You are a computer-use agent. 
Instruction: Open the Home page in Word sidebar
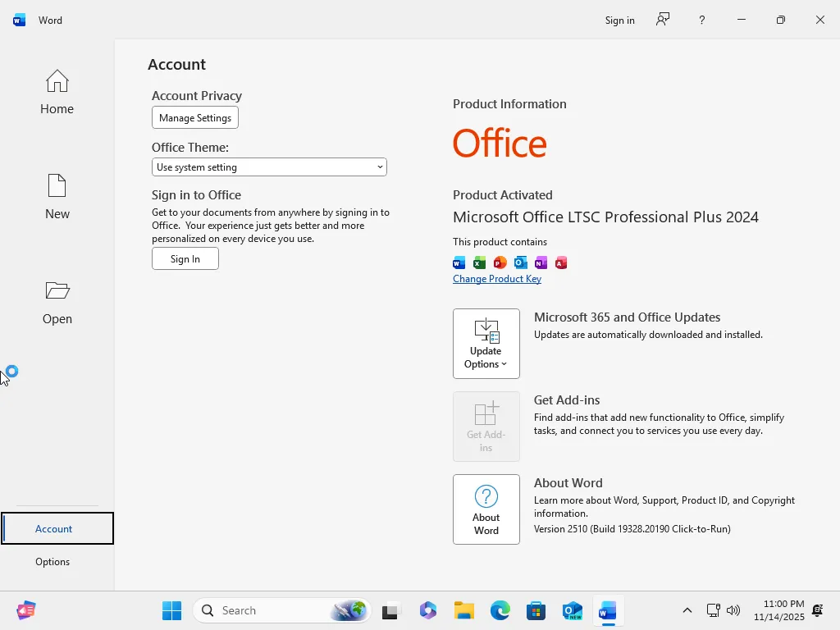pos(57,92)
